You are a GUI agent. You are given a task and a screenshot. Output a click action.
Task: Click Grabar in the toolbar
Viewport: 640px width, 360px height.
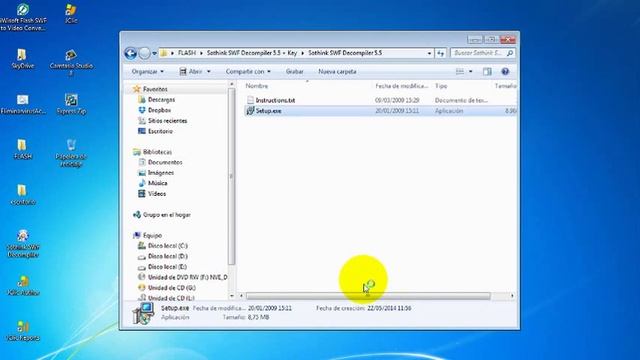(294, 71)
